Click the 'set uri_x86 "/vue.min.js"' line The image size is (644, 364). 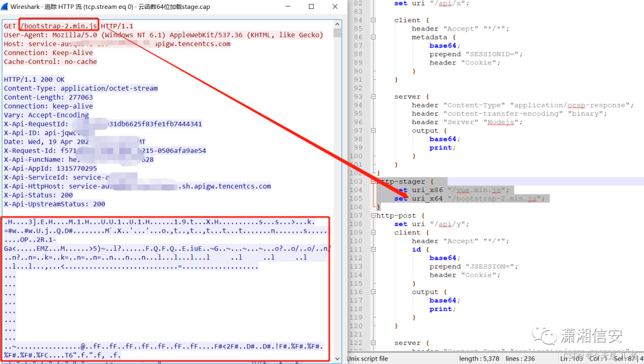pyautogui.click(x=452, y=190)
